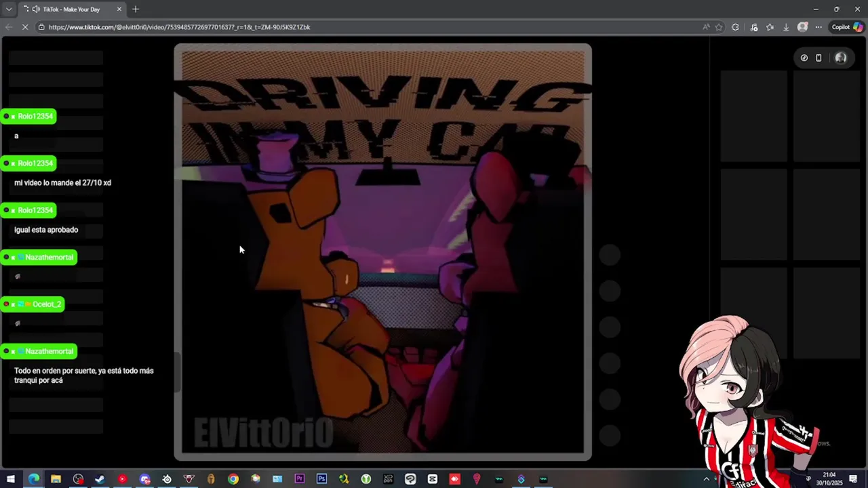The width and height of the screenshot is (868, 488).
Task: Click the Edge tab actions menu arrow
Action: tap(8, 9)
